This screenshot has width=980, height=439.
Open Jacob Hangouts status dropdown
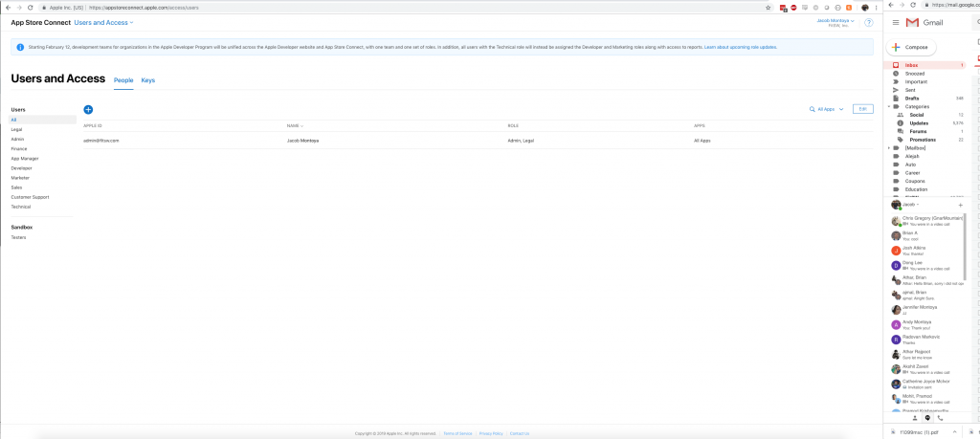tap(911, 205)
